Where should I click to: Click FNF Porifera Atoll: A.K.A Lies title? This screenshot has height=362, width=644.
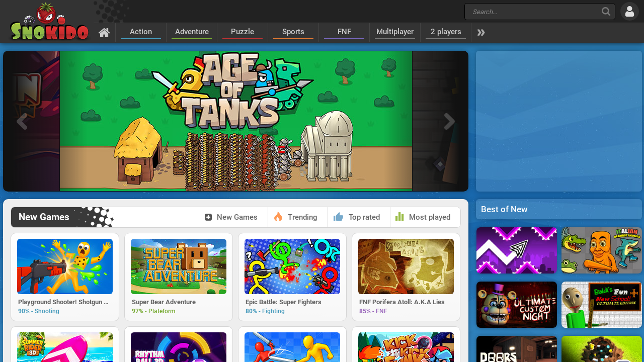pyautogui.click(x=402, y=302)
